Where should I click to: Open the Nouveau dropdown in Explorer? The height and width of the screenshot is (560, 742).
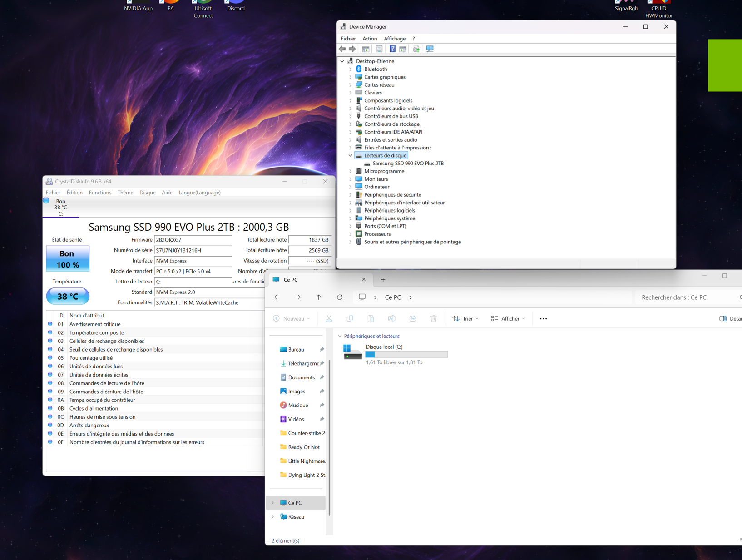pos(292,319)
